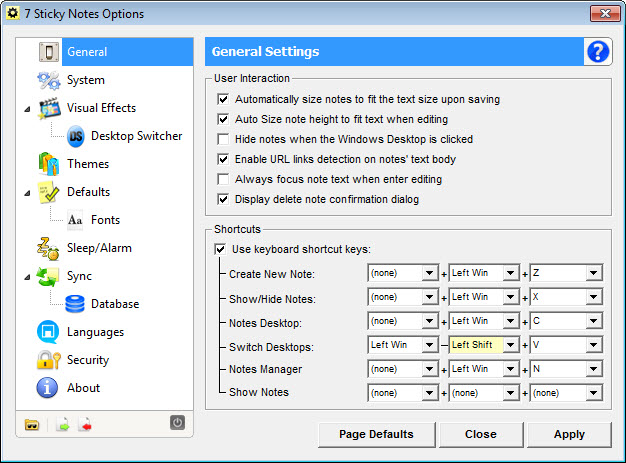Screen dimensions: 626x463
Task: Open the Themes page
Action: click(88, 164)
